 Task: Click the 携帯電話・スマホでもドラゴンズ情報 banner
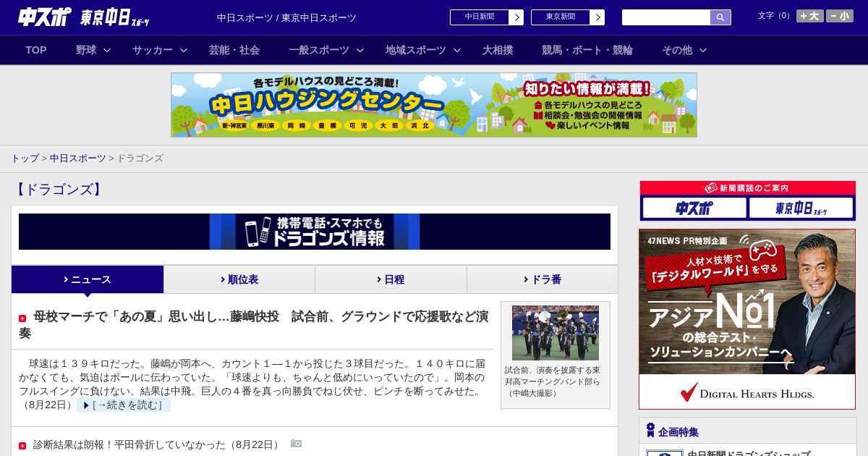315,232
